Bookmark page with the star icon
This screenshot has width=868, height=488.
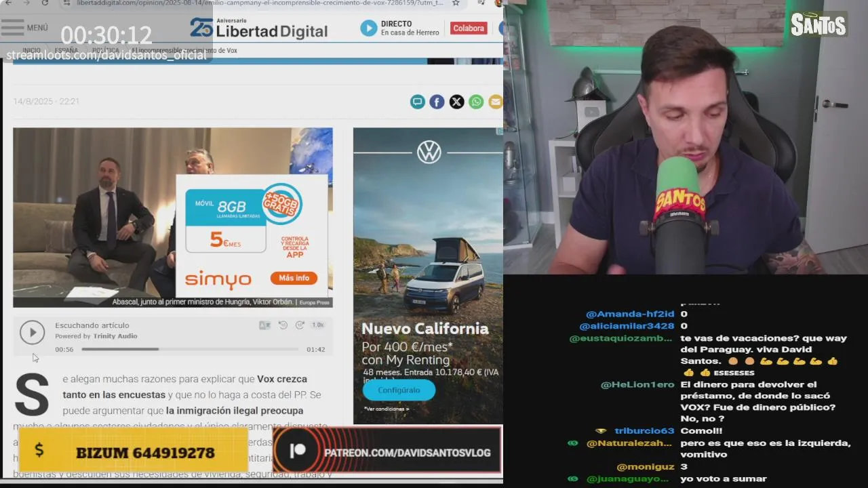point(456,3)
